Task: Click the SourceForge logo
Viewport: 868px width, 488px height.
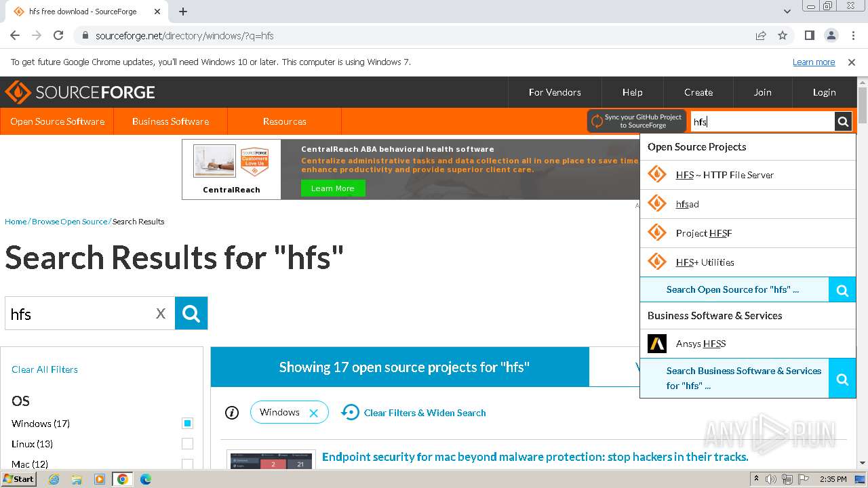Action: (x=80, y=92)
